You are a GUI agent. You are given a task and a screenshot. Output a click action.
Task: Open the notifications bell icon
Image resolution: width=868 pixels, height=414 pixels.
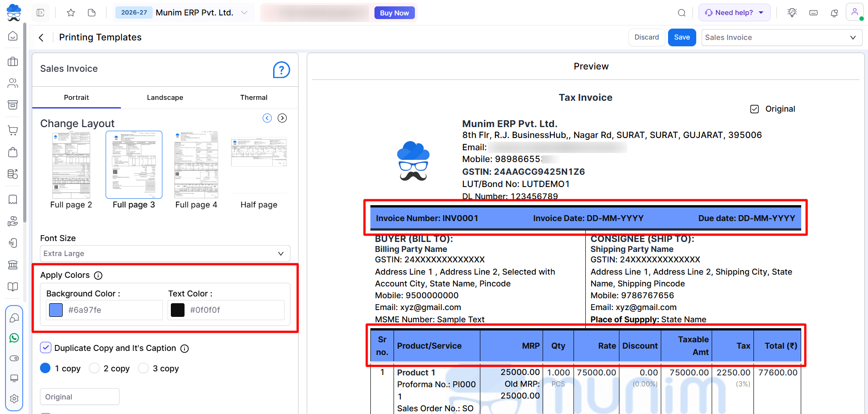point(834,13)
